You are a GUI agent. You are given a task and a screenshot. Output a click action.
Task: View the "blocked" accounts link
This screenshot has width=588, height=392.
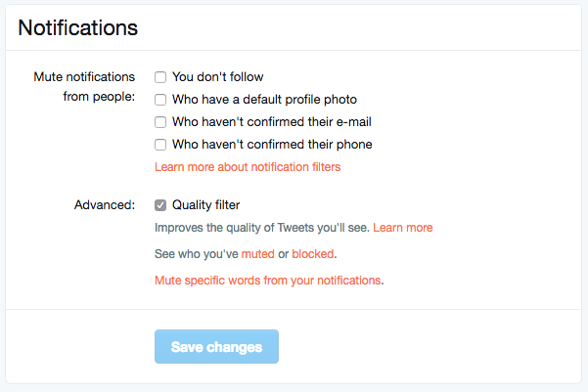[313, 254]
